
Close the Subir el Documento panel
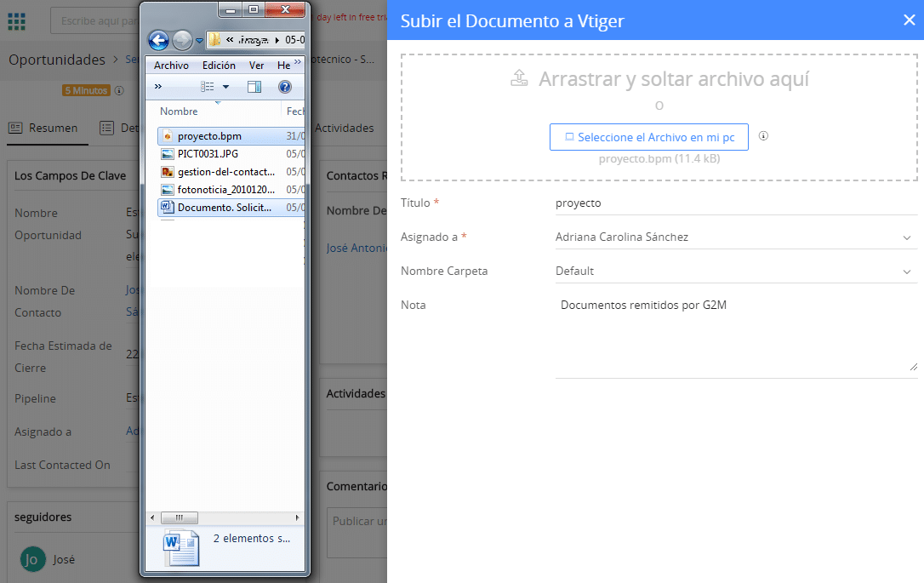(x=910, y=20)
